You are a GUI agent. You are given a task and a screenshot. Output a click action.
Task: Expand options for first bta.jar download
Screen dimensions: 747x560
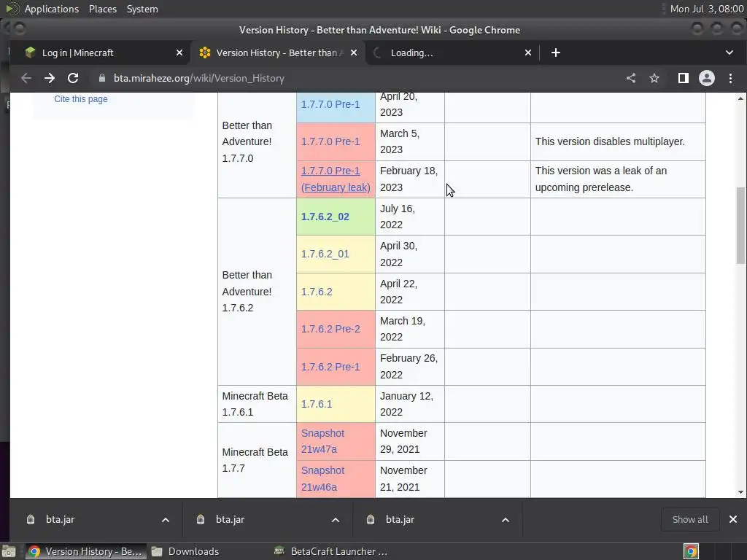tap(166, 519)
